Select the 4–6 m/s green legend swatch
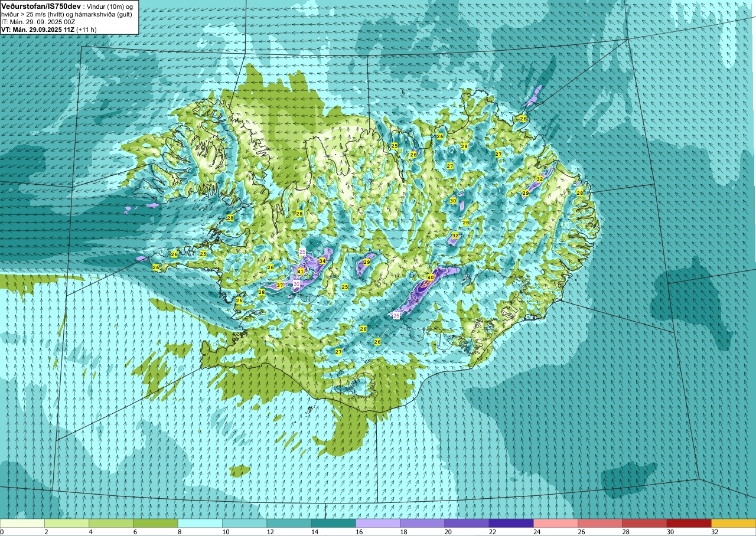Viewport: 756px width, 536px height. click(x=111, y=523)
